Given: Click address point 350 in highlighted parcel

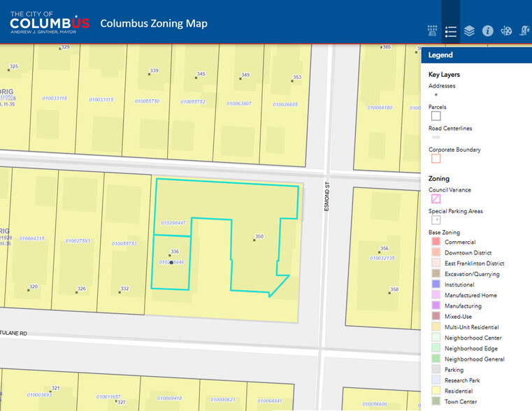Looking at the screenshot, I should (x=254, y=240).
